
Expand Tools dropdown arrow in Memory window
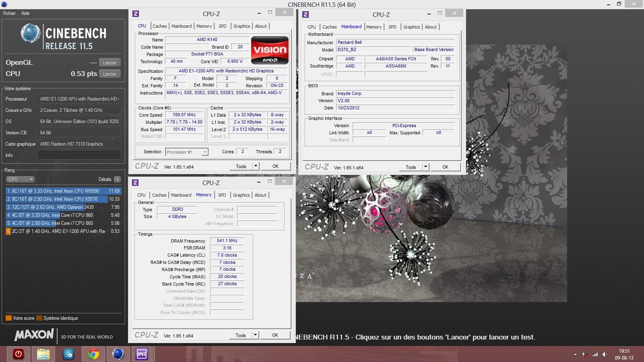click(x=255, y=335)
